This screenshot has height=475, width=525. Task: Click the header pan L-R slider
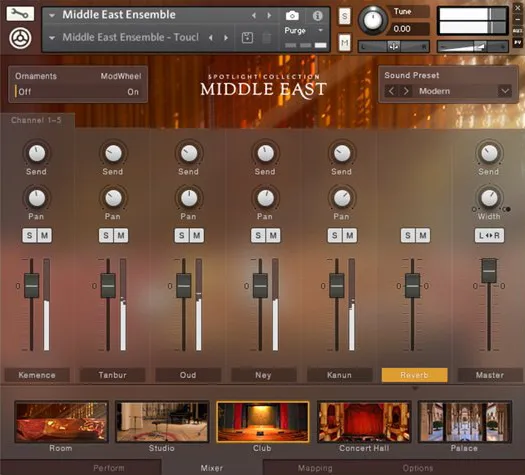394,47
